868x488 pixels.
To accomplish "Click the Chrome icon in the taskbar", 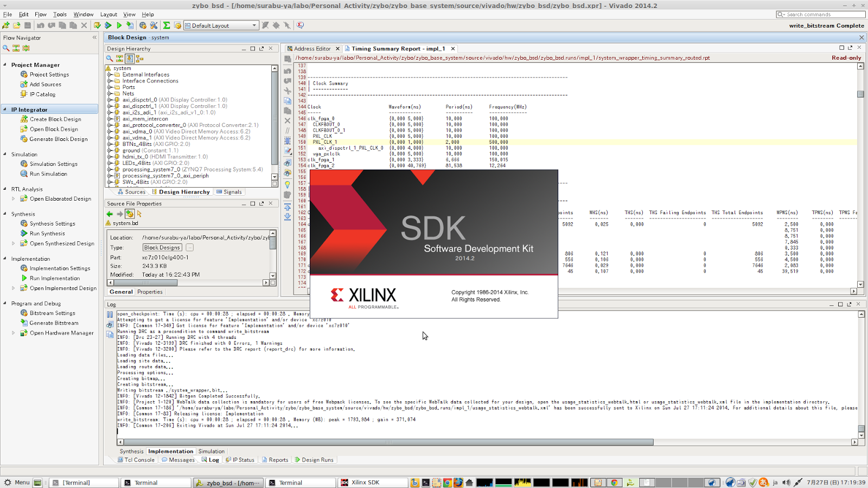I will point(448,483).
